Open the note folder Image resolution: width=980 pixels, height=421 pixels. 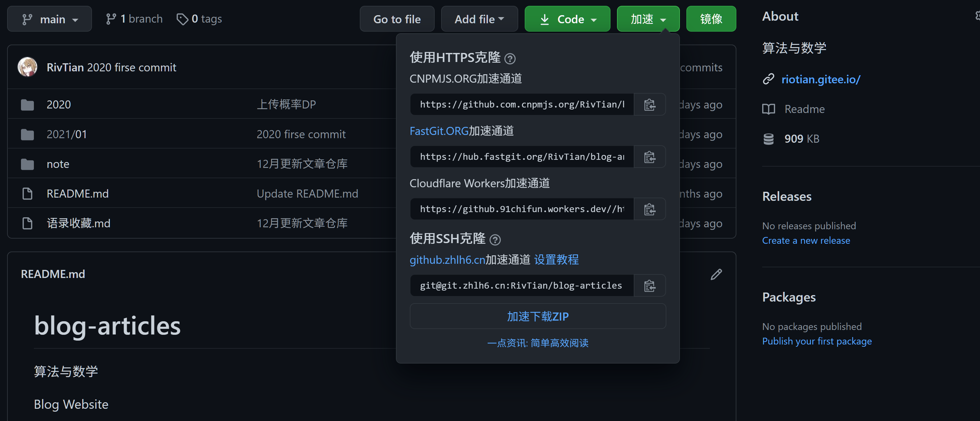pos(58,164)
